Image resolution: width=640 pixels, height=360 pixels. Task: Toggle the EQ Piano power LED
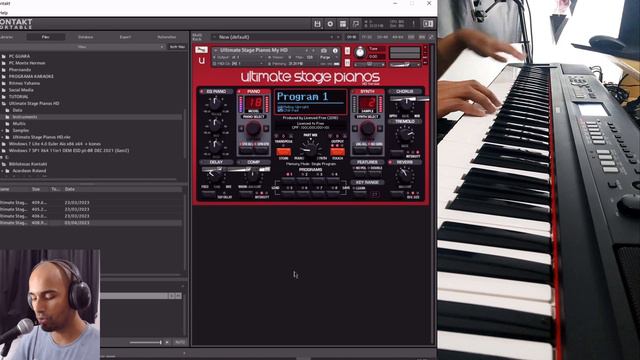click(x=202, y=91)
